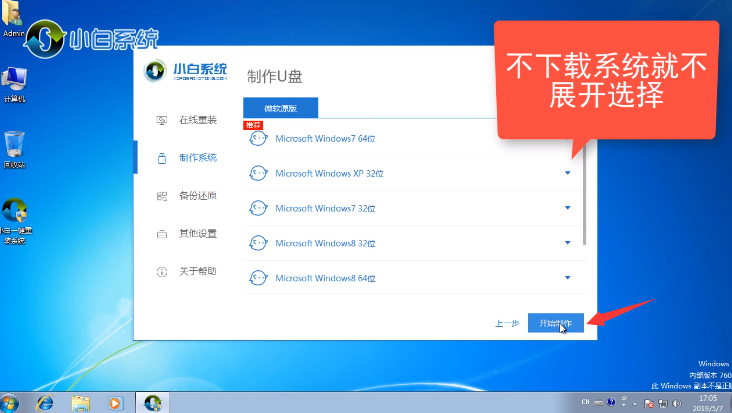This screenshot has width=732, height=413.
Task: Click the network tray icon
Action: tap(662, 403)
